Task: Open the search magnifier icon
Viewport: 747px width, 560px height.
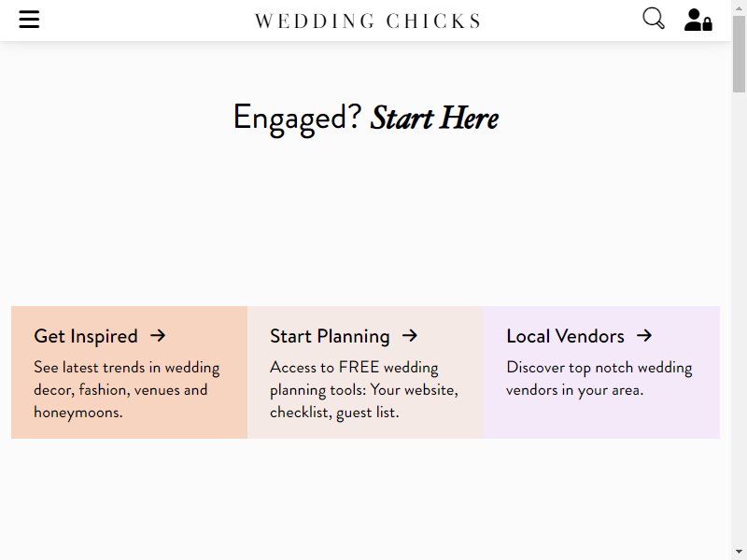Action: click(x=654, y=19)
